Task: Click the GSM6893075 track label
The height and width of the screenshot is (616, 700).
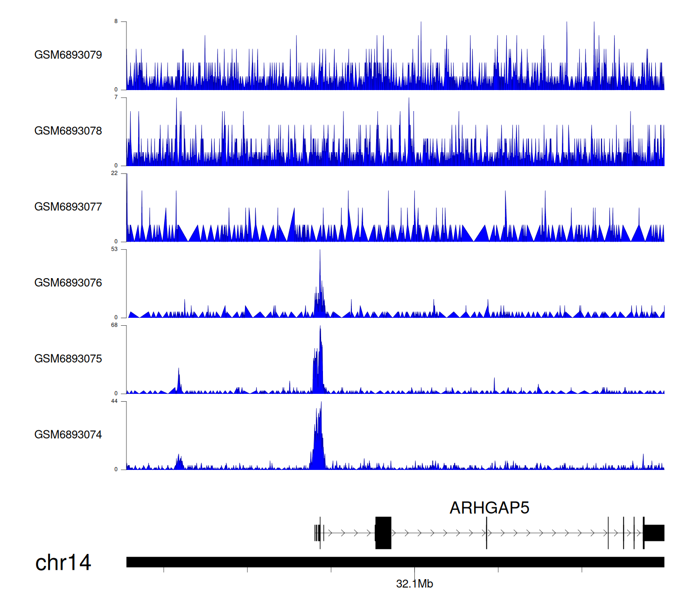Action: click(x=68, y=359)
